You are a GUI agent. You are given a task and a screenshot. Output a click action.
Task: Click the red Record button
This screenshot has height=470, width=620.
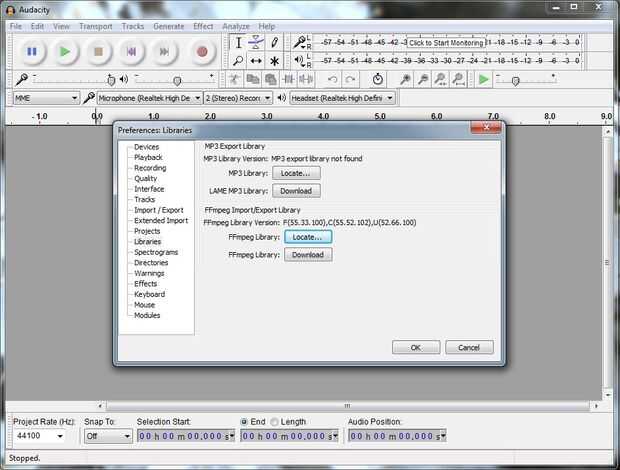pos(202,51)
